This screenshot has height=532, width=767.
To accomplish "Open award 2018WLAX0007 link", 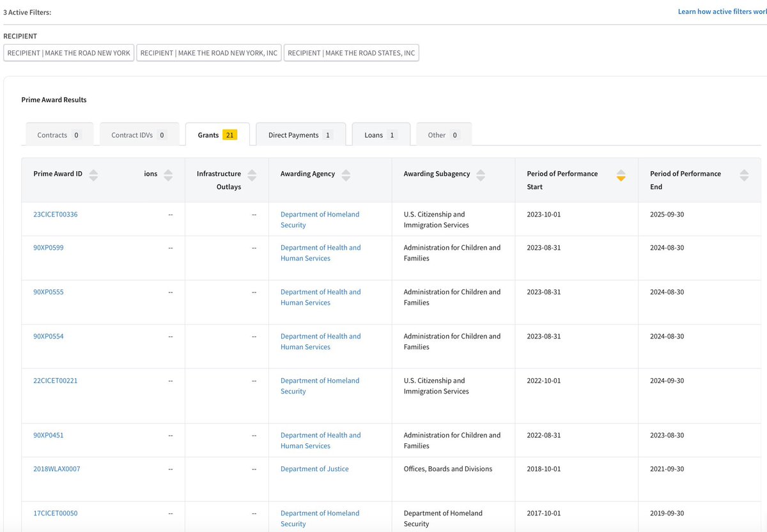I will (57, 469).
